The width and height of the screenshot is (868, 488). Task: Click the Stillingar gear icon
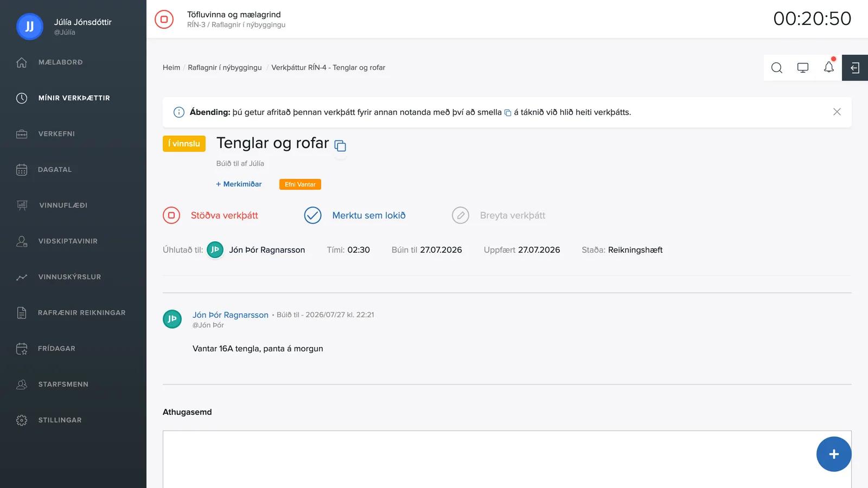(22, 420)
